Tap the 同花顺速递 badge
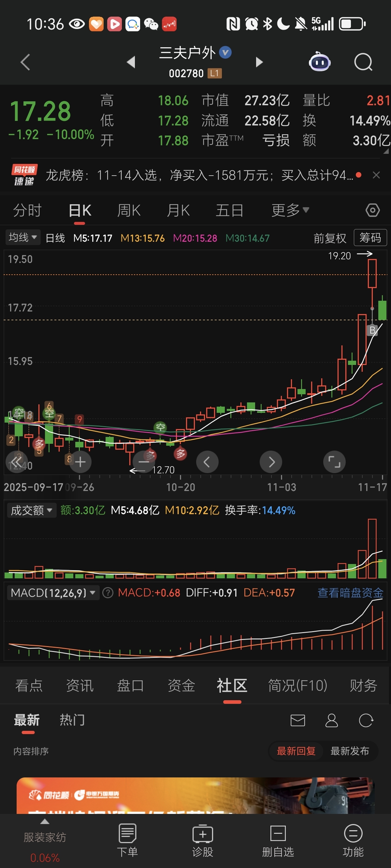 24,175
